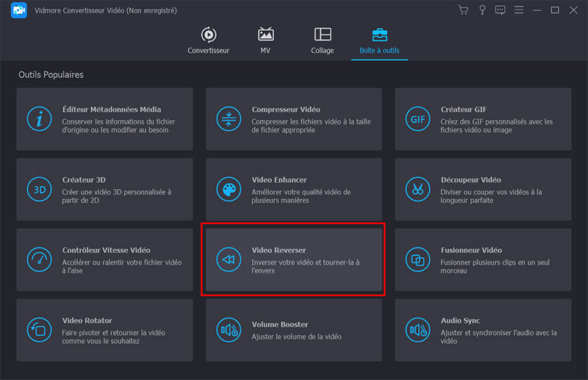The width and height of the screenshot is (588, 380).
Task: Switch to the Convertisseur tab
Action: (x=208, y=41)
